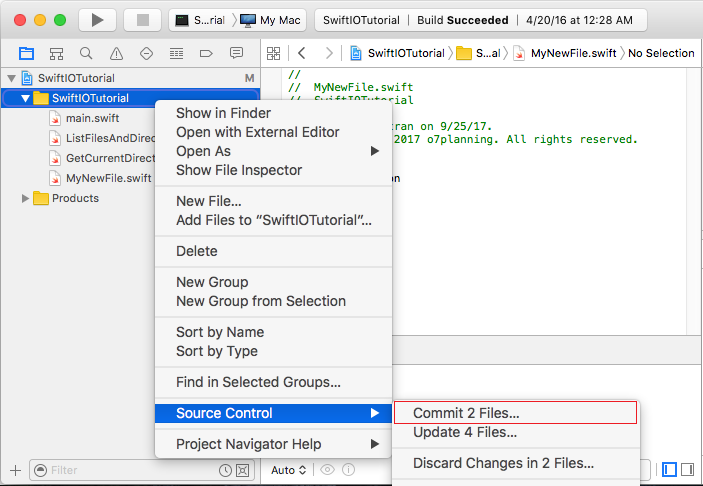
Task: Collapse the SwiftIOTutorial project root
Action: pos(12,78)
